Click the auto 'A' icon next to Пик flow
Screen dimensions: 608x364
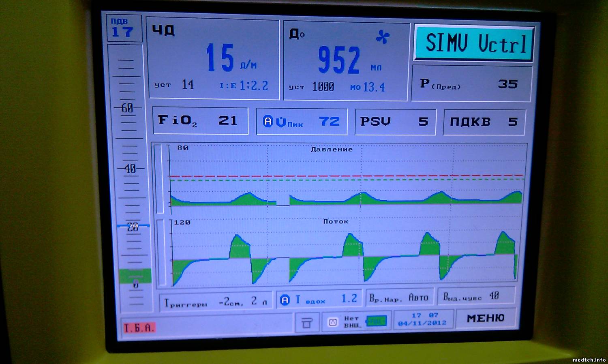[268, 122]
